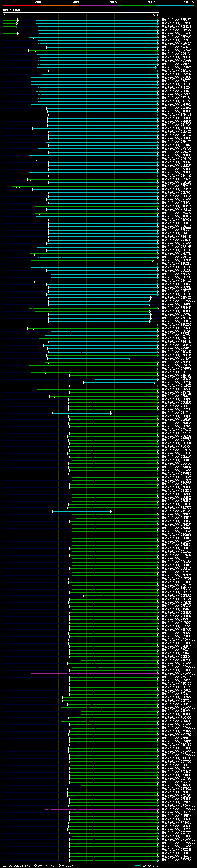This screenshot has width=197, height=868.
Task: Click the purple ~60% identity legend segment
Action: tap(98, 6)
